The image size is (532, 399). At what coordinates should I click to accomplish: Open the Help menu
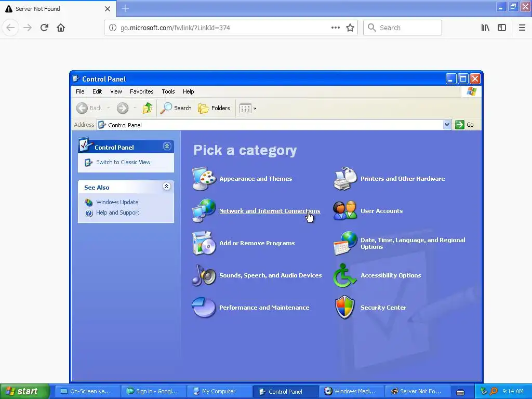click(188, 91)
